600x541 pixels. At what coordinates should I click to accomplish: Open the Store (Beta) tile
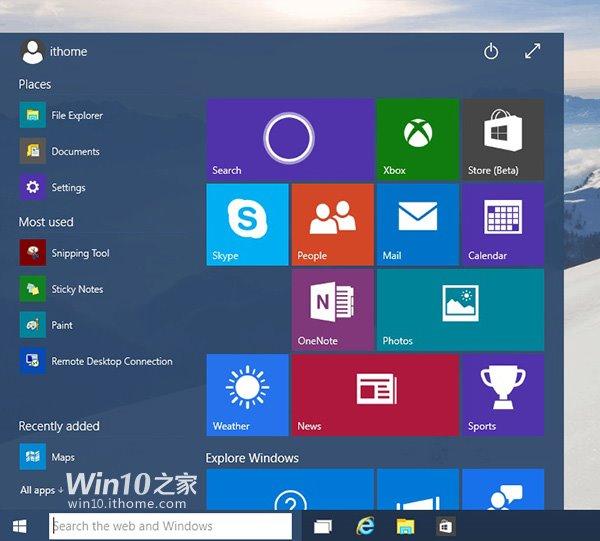tap(502, 139)
